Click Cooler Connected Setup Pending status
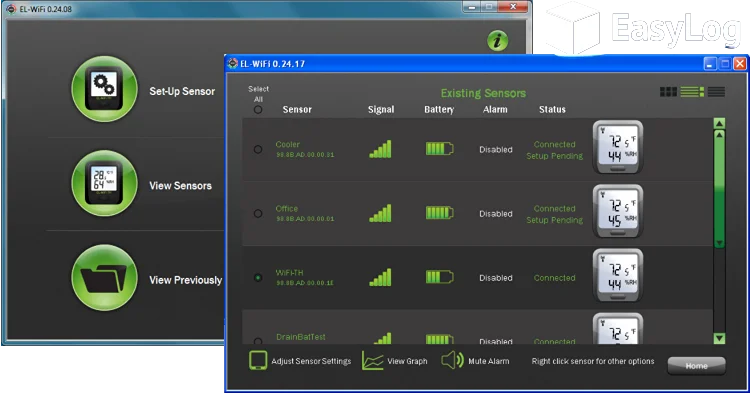Image resolution: width=750 pixels, height=400 pixels. click(x=554, y=150)
